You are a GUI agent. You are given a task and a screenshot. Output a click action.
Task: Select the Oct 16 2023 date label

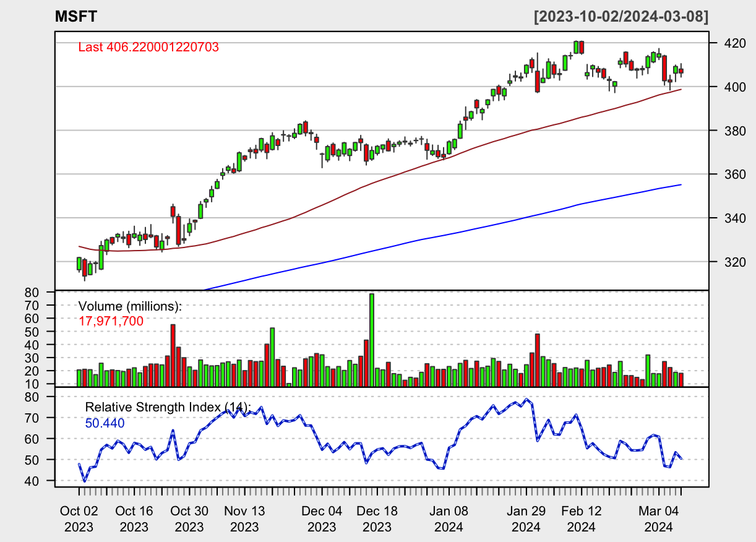pos(134,519)
